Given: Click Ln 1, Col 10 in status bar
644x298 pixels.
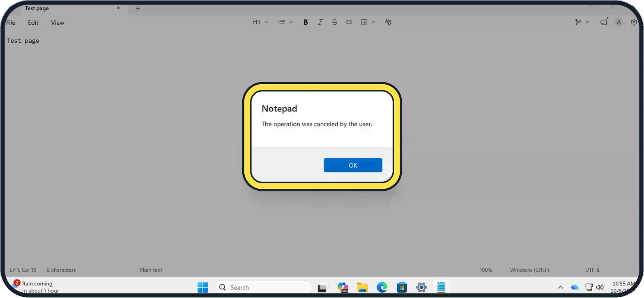Looking at the screenshot, I should pos(23,270).
